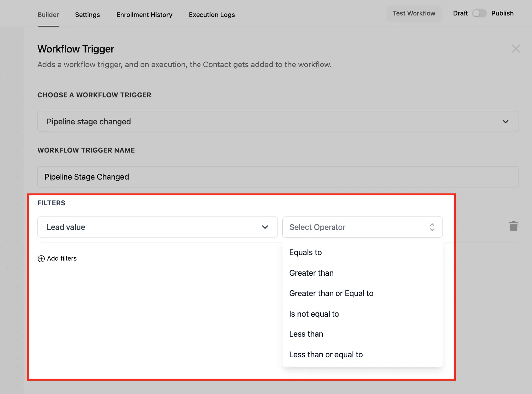Image resolution: width=532 pixels, height=394 pixels.
Task: Click the Publish label
Action: 502,13
